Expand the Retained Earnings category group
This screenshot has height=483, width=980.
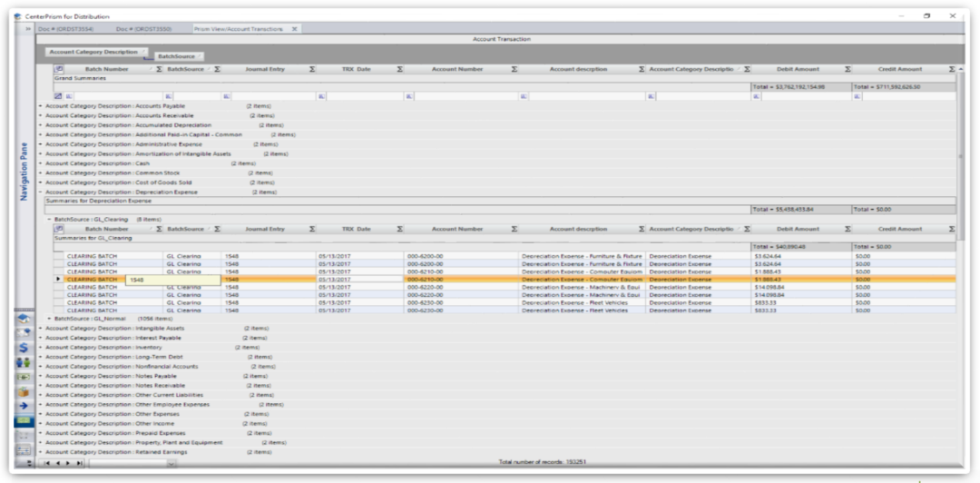tap(40, 451)
